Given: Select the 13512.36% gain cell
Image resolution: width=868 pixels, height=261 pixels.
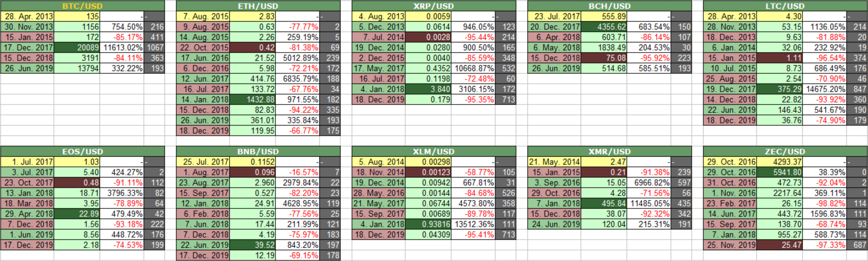Looking at the screenshot, I should pyautogui.click(x=473, y=224).
